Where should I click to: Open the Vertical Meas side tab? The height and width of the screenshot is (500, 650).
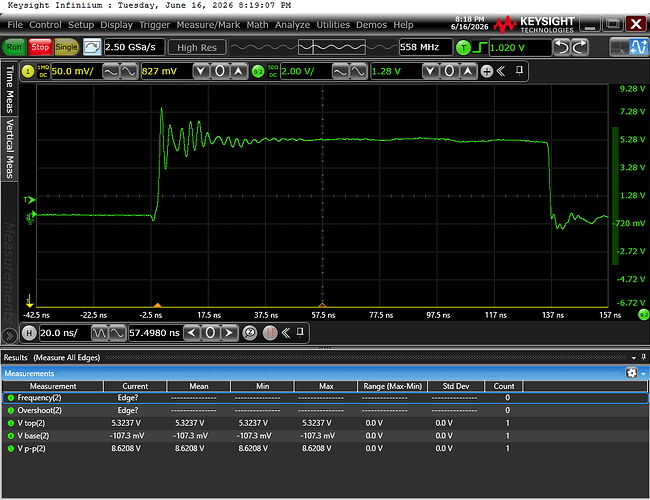(10, 148)
